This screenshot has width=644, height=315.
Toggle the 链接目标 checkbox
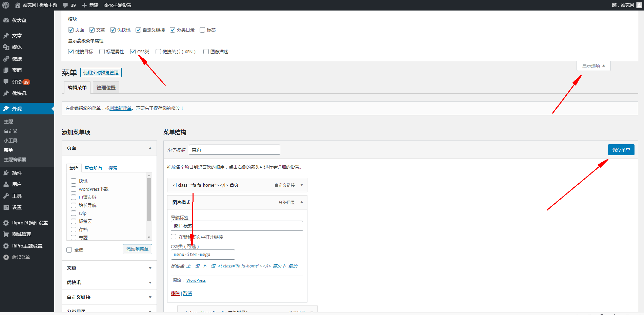pos(71,52)
